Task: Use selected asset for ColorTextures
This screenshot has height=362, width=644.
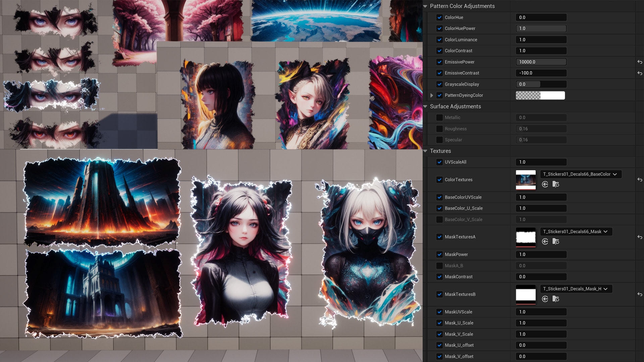Action: pos(545,184)
